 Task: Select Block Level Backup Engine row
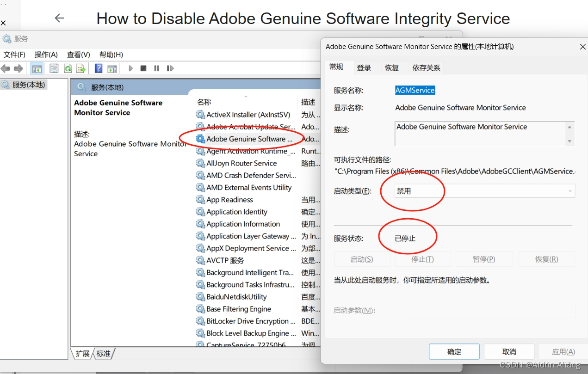(x=257, y=333)
